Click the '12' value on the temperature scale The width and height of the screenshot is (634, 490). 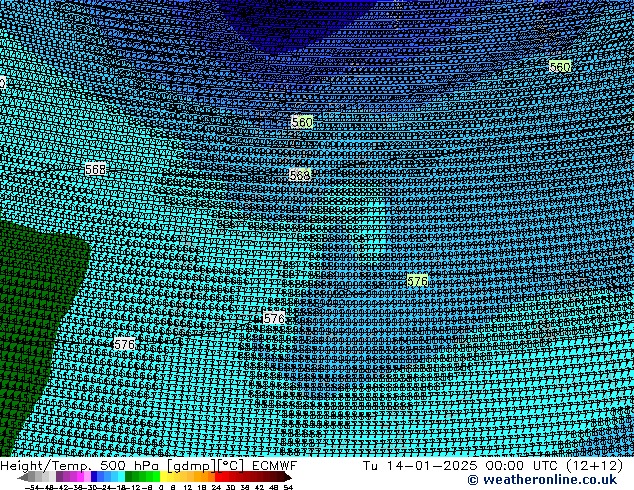(188, 488)
